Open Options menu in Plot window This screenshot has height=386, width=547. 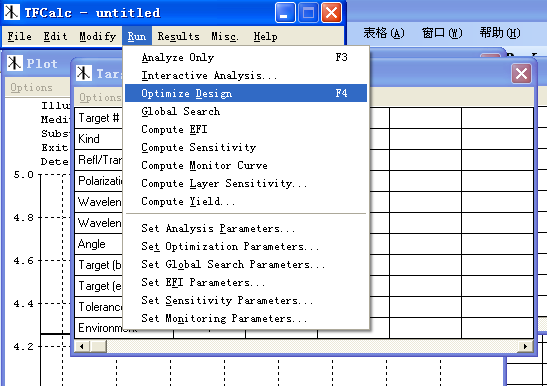pyautogui.click(x=31, y=87)
